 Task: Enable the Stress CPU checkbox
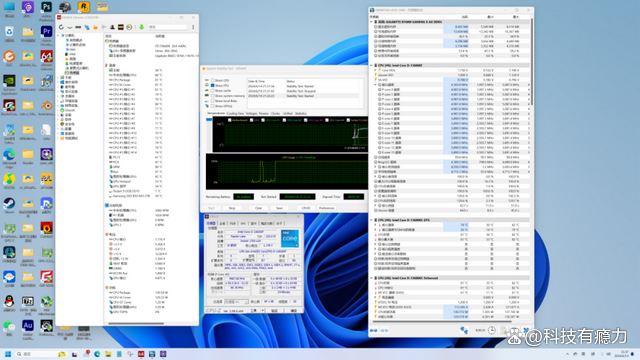click(x=213, y=80)
